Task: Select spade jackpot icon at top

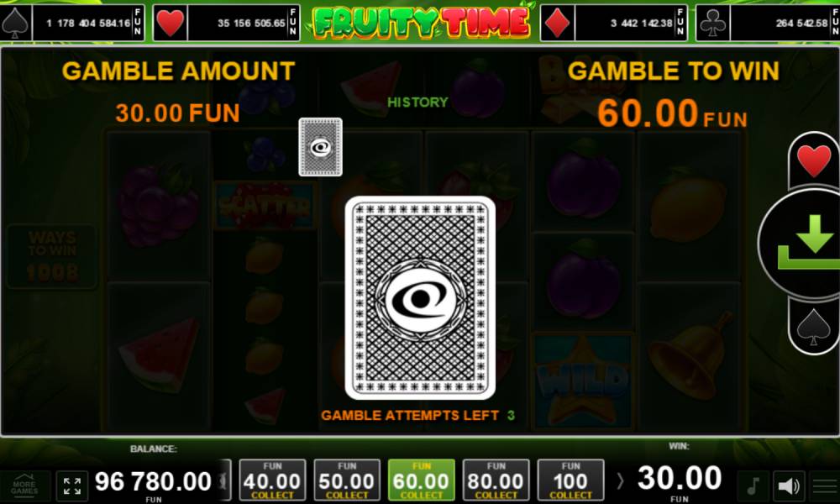Action: [15, 23]
